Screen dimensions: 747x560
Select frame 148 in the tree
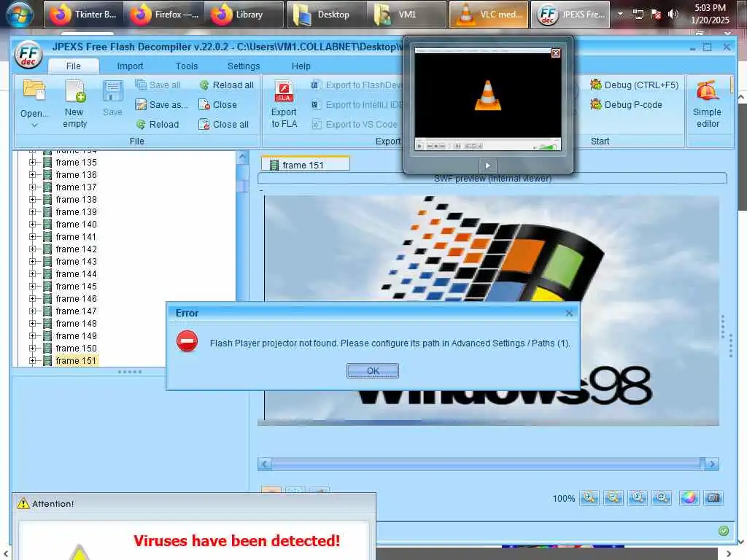pyautogui.click(x=76, y=323)
